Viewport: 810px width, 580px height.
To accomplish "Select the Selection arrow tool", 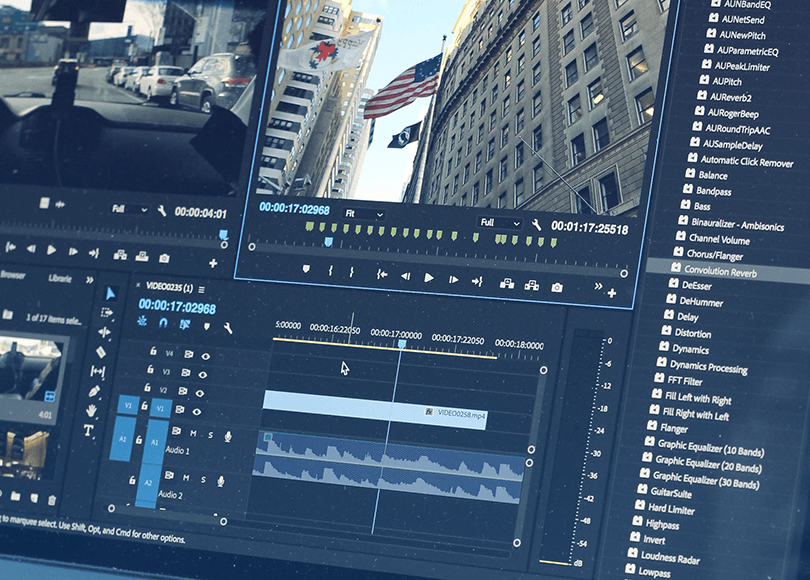I will 110,293.
